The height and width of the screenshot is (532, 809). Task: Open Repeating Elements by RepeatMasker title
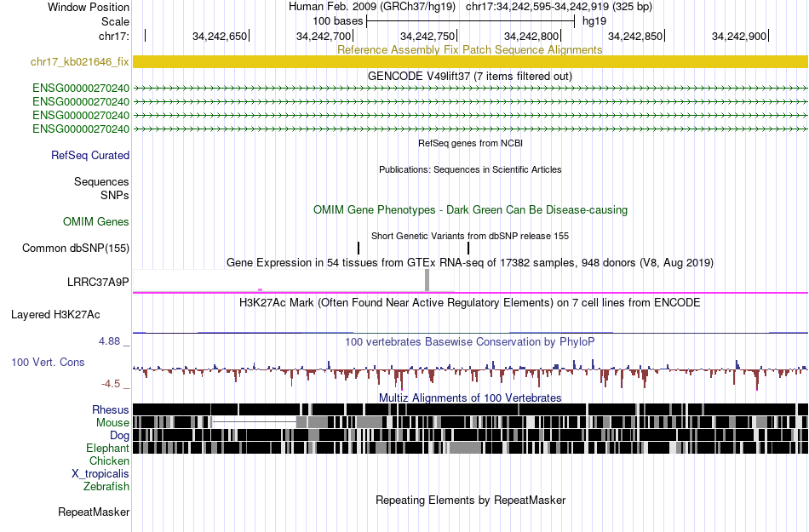coord(471,500)
